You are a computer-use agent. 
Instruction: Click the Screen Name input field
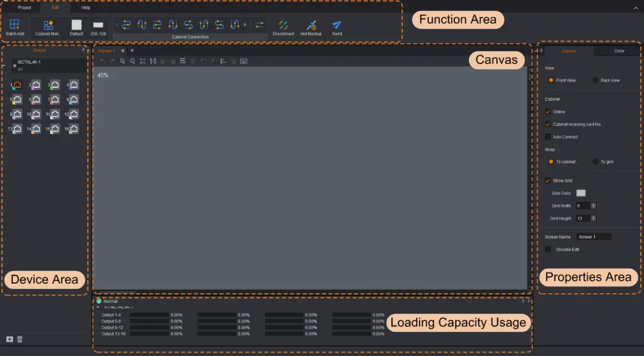pyautogui.click(x=593, y=237)
